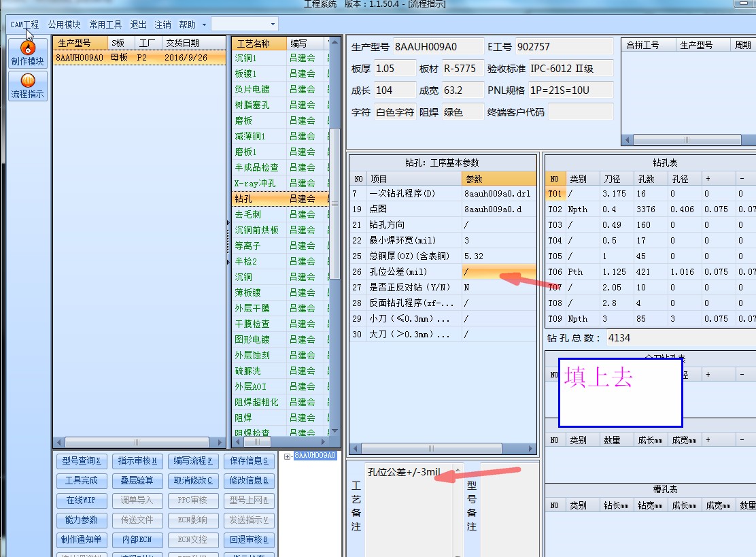Select the T02 Npth row in 钻孔表
This screenshot has height=557, width=756.
point(651,209)
